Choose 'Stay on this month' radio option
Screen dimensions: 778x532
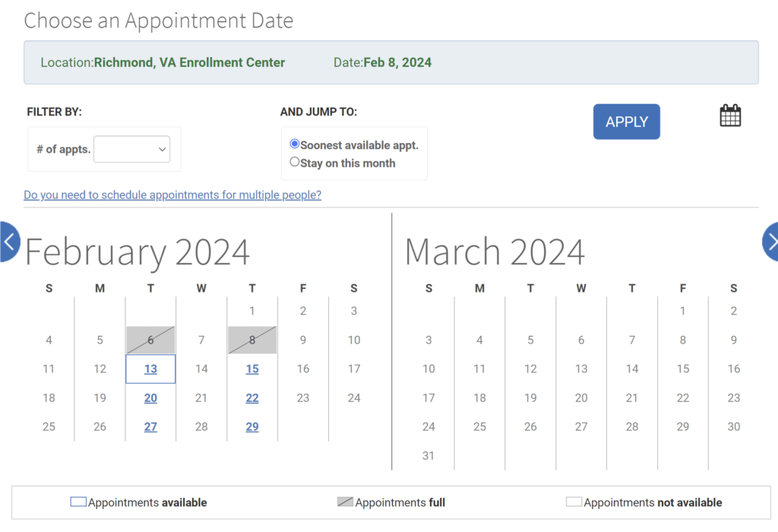pos(295,162)
